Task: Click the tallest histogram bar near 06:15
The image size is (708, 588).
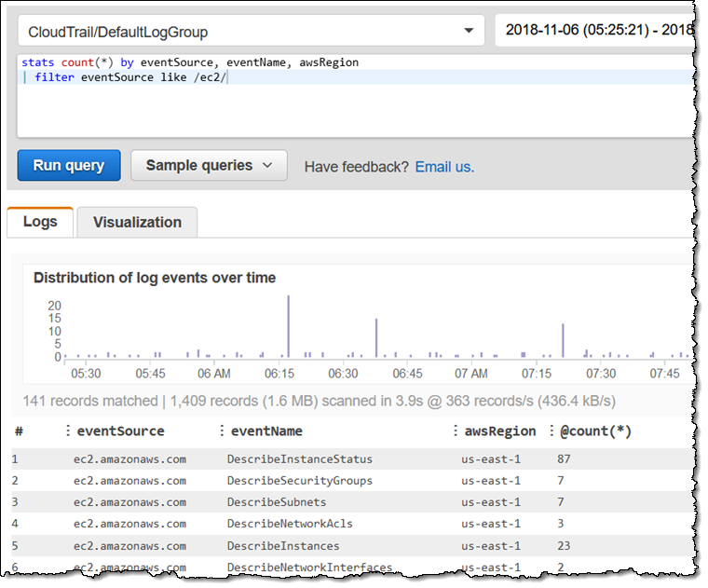Action: tap(289, 326)
